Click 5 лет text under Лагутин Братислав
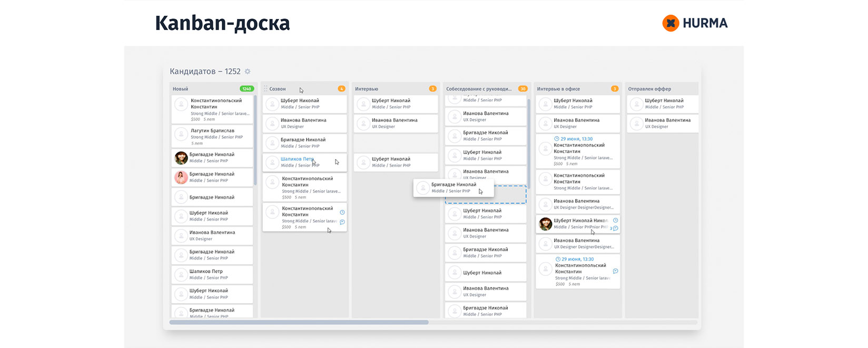Image resolution: width=868 pixels, height=348 pixels. point(197,143)
